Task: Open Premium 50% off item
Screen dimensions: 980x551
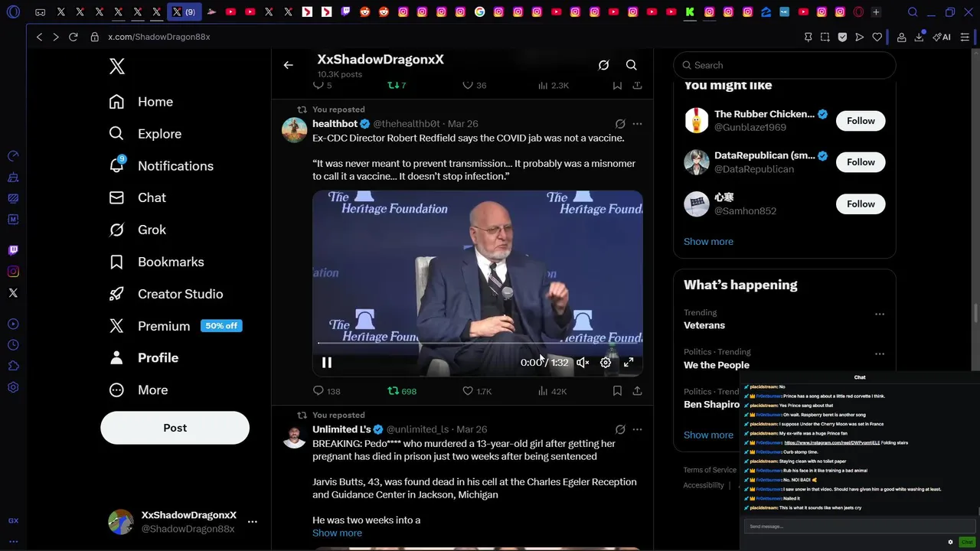Action: click(x=175, y=326)
